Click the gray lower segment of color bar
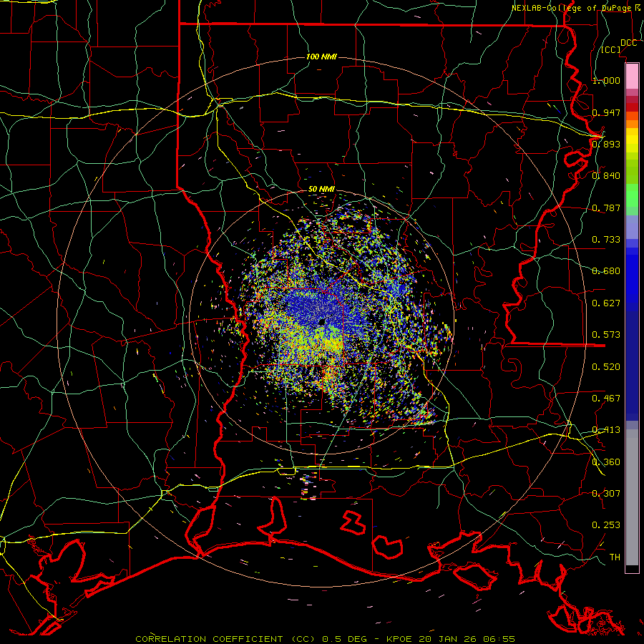This screenshot has width=644, height=644. tap(632, 497)
